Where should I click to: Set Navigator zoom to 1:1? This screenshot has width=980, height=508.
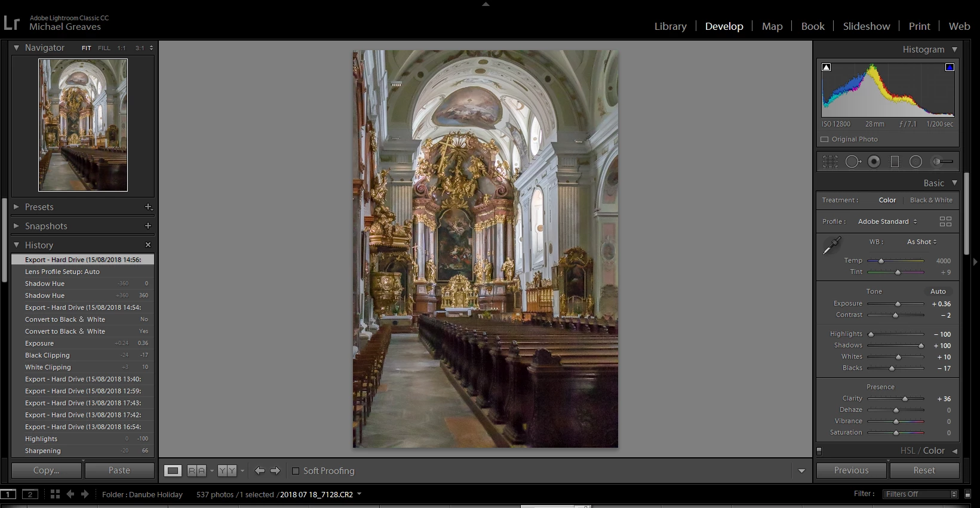click(122, 48)
